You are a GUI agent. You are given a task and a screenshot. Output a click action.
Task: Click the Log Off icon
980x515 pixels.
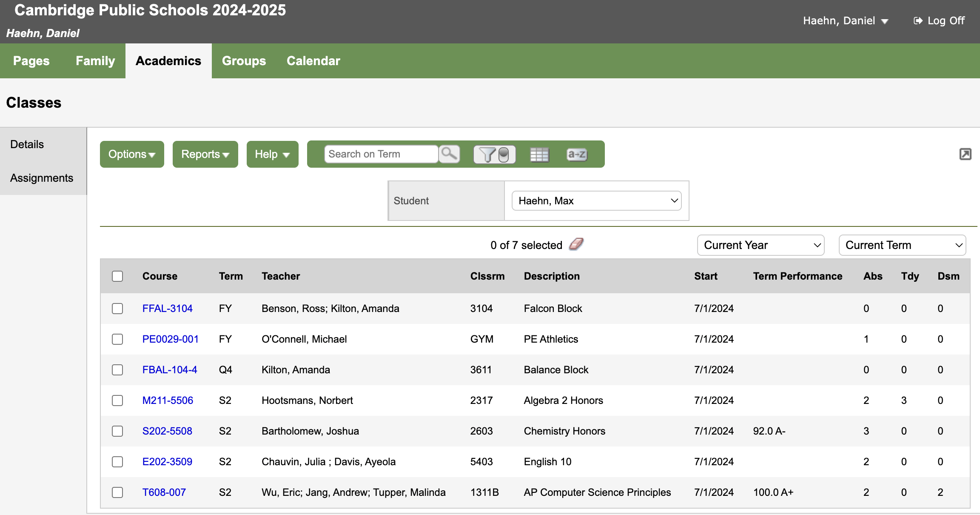[918, 21]
